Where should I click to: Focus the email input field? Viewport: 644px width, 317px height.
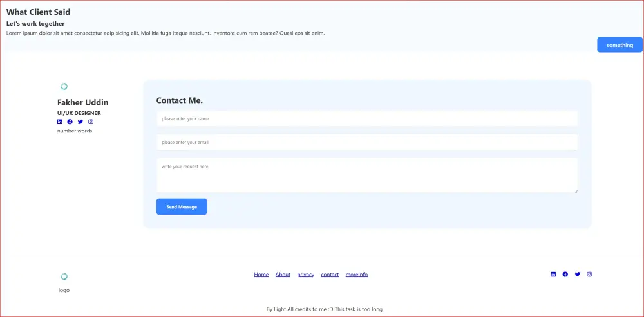click(367, 143)
